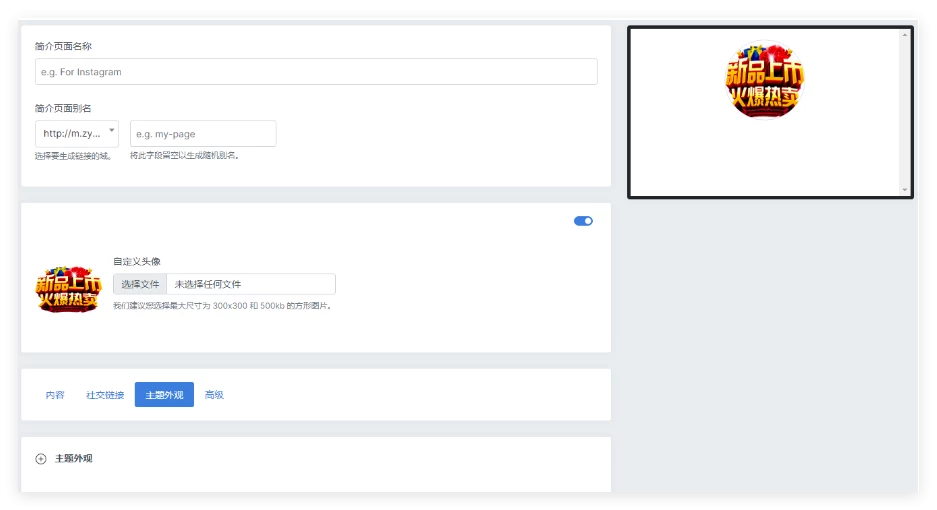Select the highlighted 主题外观 tab

pos(164,395)
